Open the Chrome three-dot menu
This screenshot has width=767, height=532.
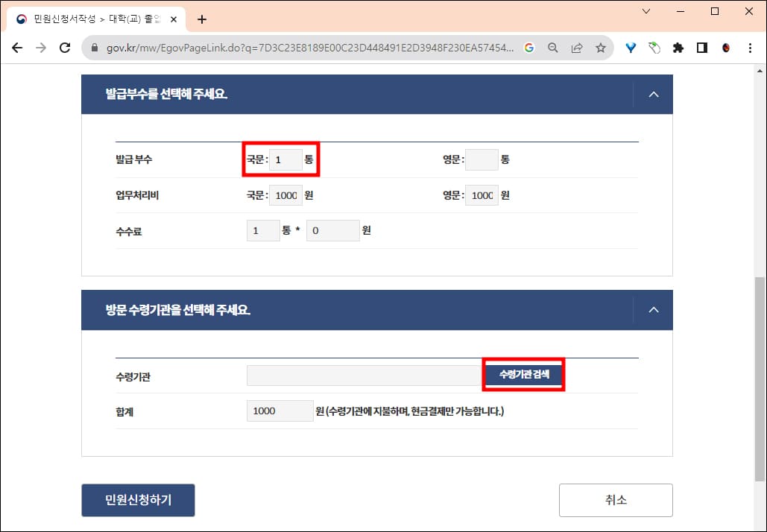coord(750,47)
